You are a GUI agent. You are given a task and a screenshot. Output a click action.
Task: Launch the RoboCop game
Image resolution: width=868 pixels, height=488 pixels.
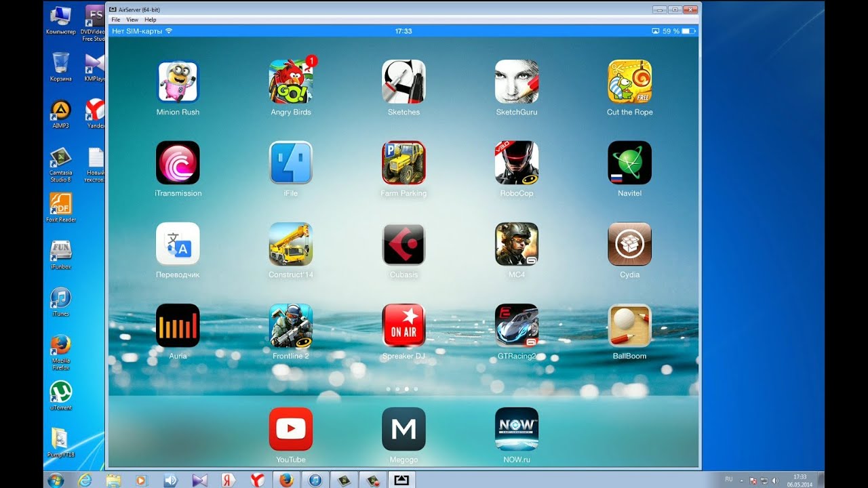(x=517, y=163)
